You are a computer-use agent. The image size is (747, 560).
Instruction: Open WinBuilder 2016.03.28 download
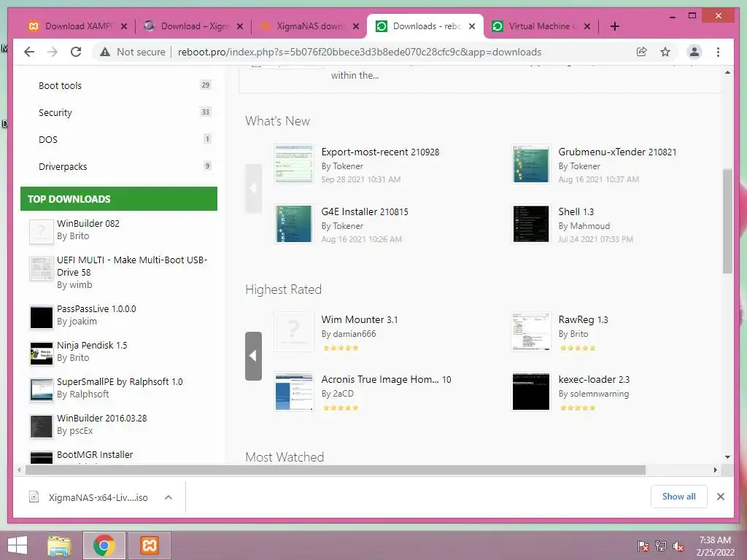[102, 418]
